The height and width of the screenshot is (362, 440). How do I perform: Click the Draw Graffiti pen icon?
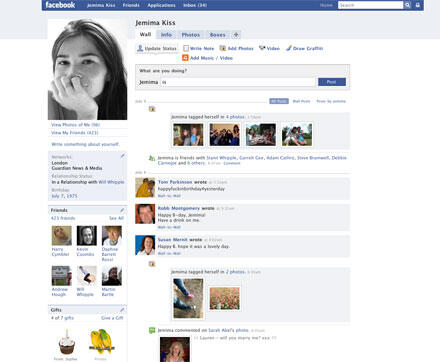289,48
